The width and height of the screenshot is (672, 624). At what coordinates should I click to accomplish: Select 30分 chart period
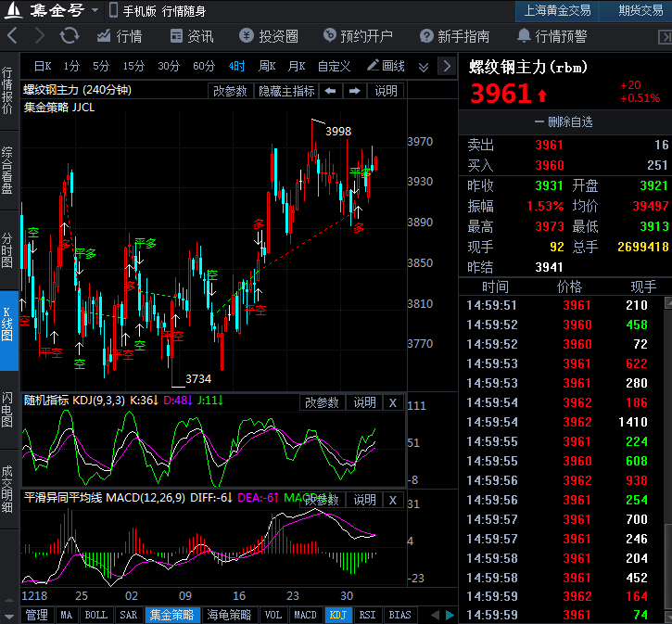[169, 66]
